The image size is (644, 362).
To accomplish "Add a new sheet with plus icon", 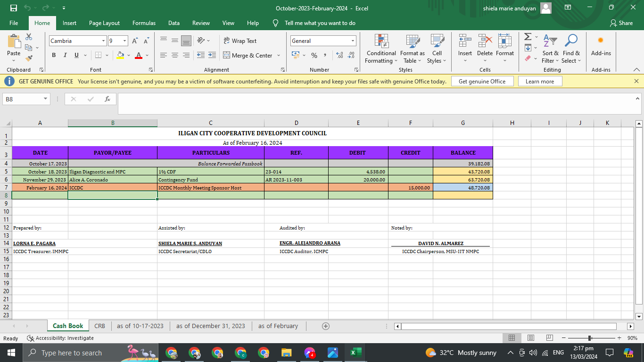I will (325, 326).
